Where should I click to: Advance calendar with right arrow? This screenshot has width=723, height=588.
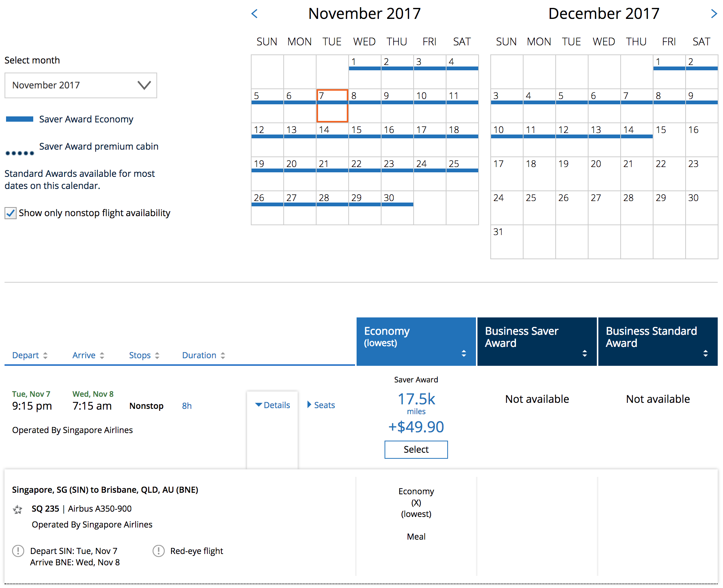[714, 14]
